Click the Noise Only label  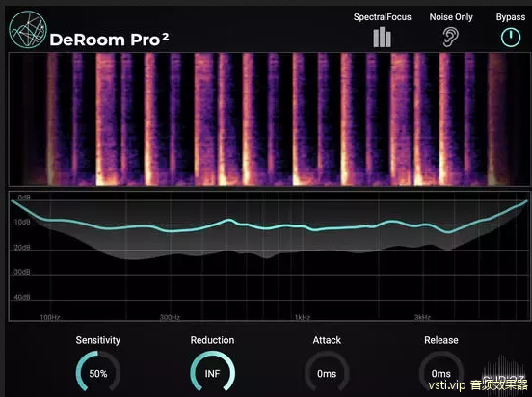click(x=451, y=17)
